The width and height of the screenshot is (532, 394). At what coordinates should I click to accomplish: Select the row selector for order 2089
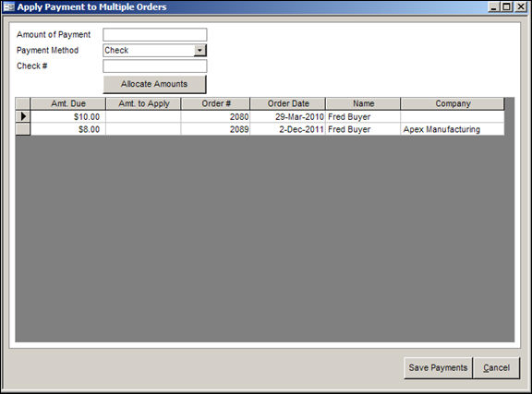coord(23,129)
